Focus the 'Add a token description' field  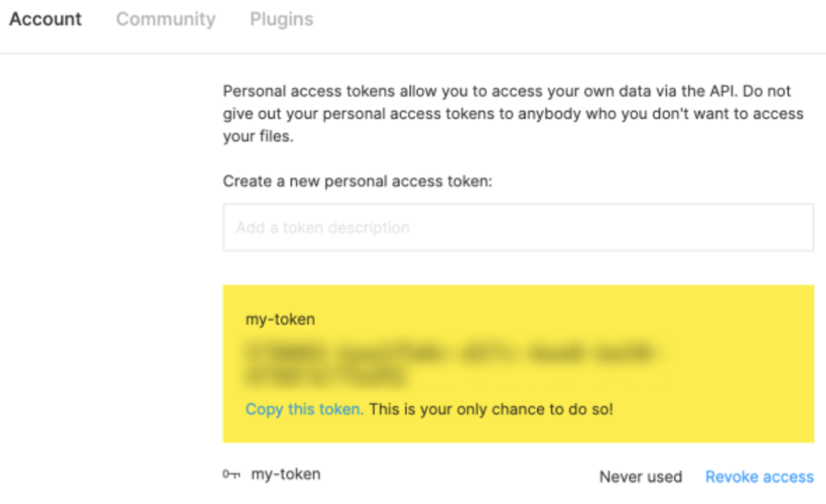519,227
